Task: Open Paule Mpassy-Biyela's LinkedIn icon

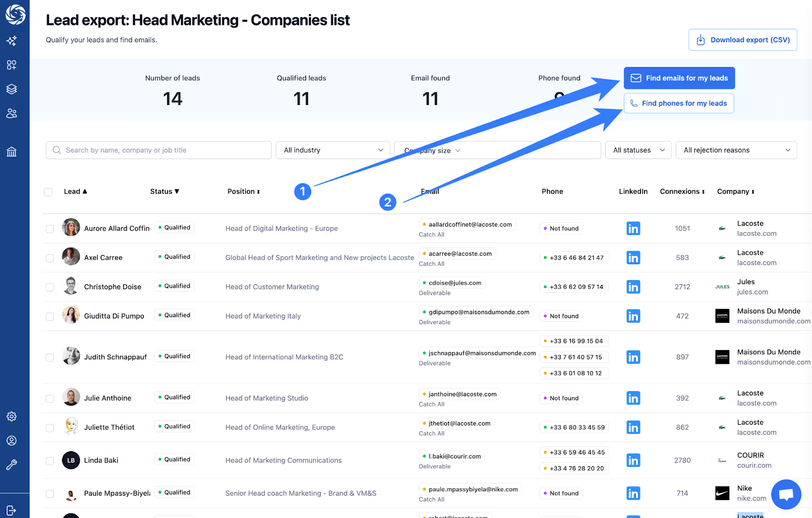Action: pos(633,493)
